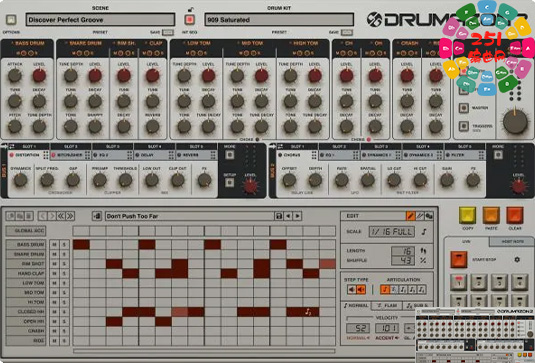
Task: Select the first articulation note icon
Action: tap(385, 290)
